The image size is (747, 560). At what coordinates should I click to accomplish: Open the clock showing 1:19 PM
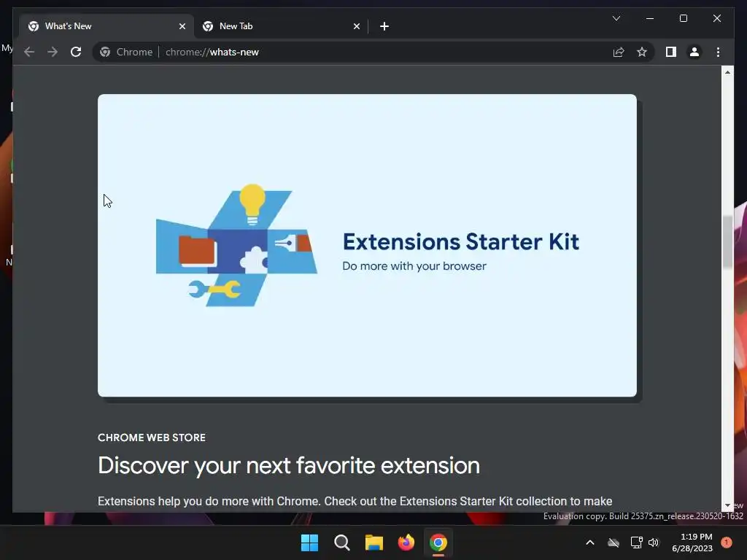[x=692, y=542]
